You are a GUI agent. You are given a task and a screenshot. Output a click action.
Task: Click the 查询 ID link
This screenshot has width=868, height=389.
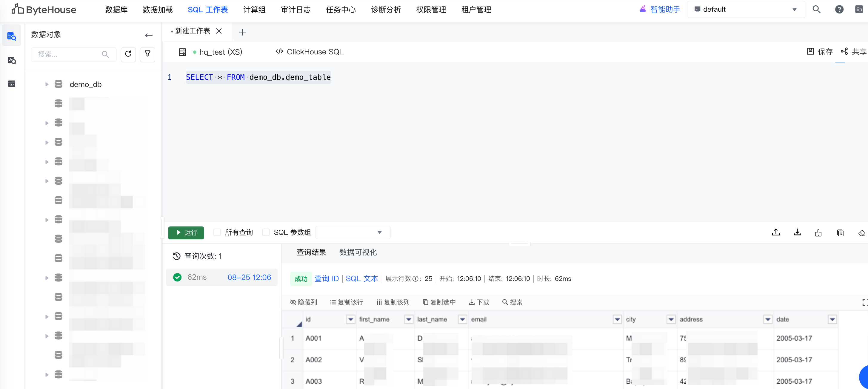coord(326,278)
